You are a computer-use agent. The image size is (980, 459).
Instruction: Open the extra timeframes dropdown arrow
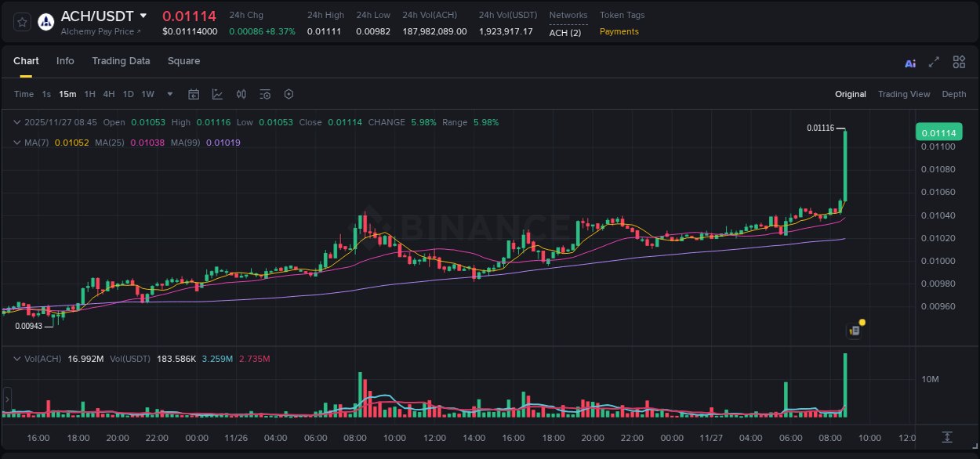click(169, 94)
